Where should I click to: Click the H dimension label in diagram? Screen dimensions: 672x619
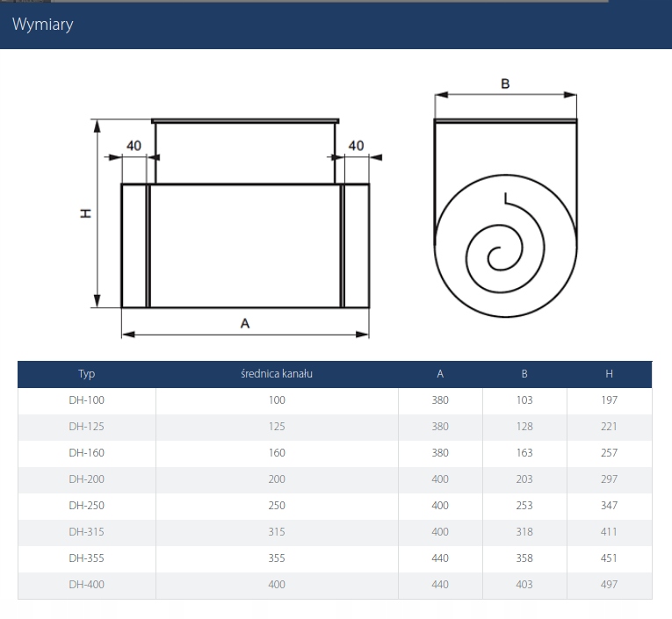pyautogui.click(x=86, y=213)
